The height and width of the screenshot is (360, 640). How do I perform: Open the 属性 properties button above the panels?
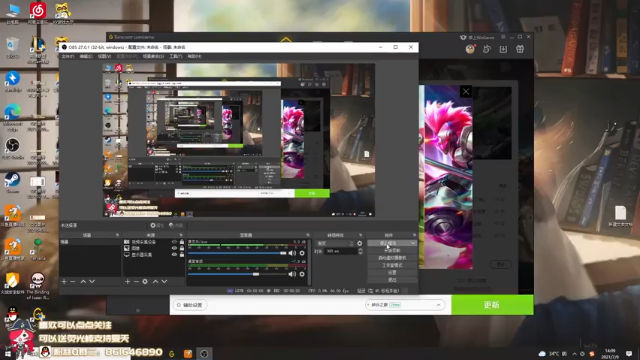[x=157, y=225]
